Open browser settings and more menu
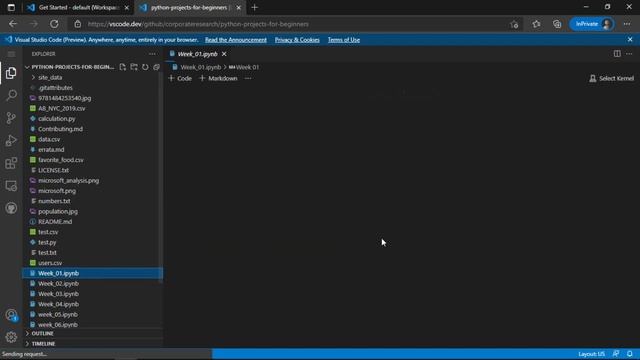Viewport: 640px width, 360px height. tap(627, 24)
